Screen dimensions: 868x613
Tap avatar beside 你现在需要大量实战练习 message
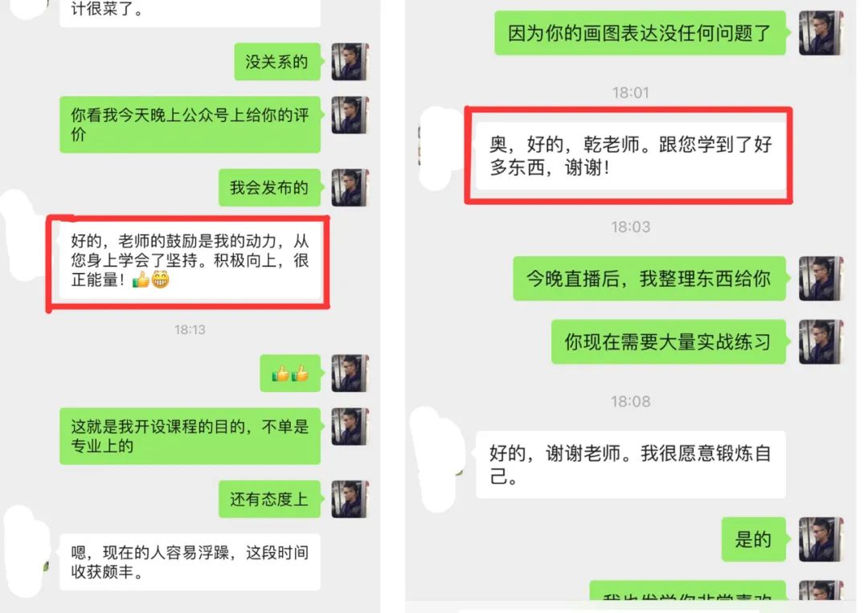(821, 341)
